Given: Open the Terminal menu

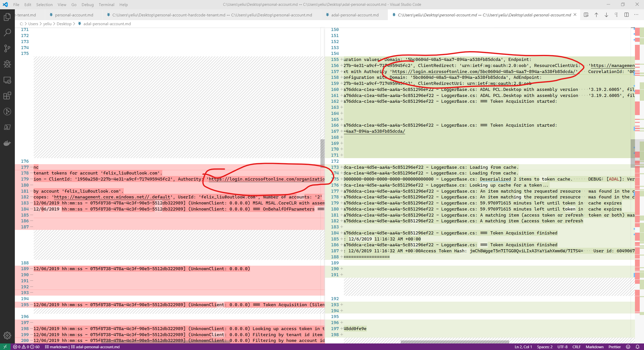Looking at the screenshot, I should click(x=106, y=5).
